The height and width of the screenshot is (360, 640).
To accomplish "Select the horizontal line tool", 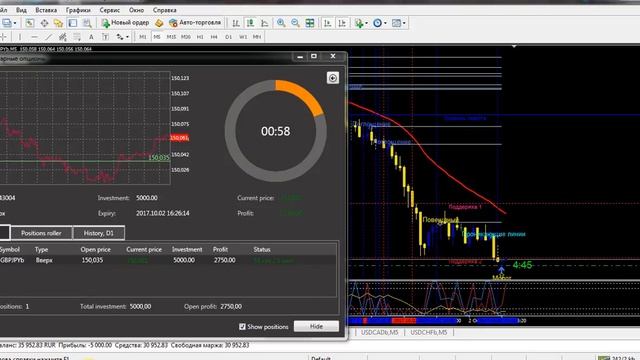I will [x=34, y=37].
